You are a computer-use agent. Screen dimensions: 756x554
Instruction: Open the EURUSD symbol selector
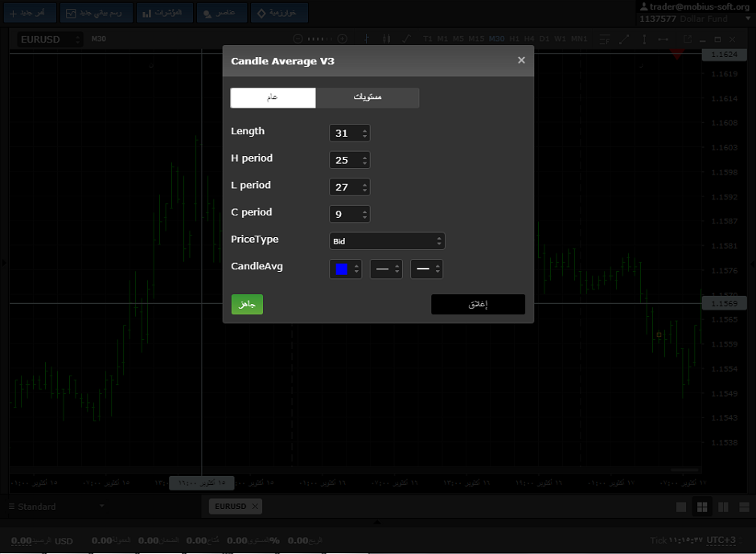[50, 39]
